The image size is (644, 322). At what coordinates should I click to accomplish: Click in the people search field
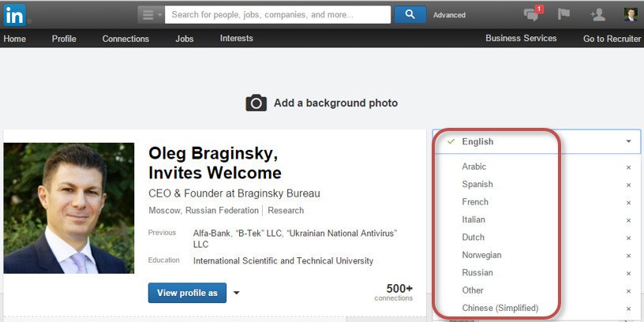pos(278,14)
